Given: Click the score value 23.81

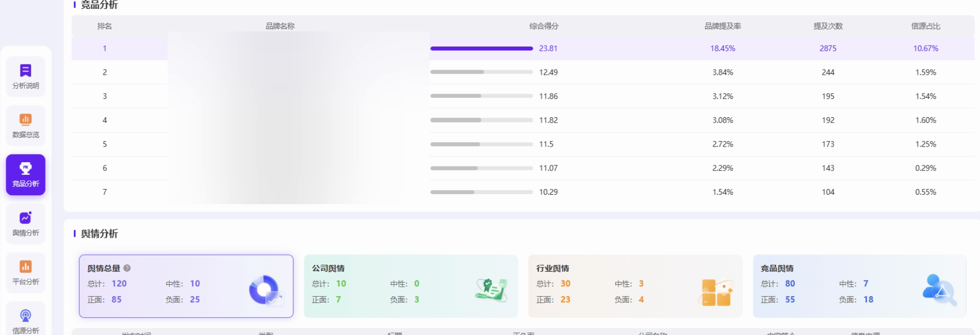Looking at the screenshot, I should (548, 48).
